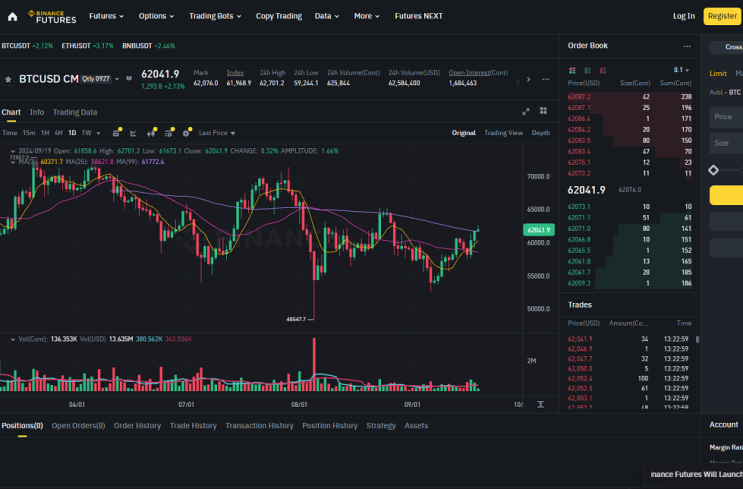The image size is (743, 489).
Task: Open the Order History tab
Action: 137,426
